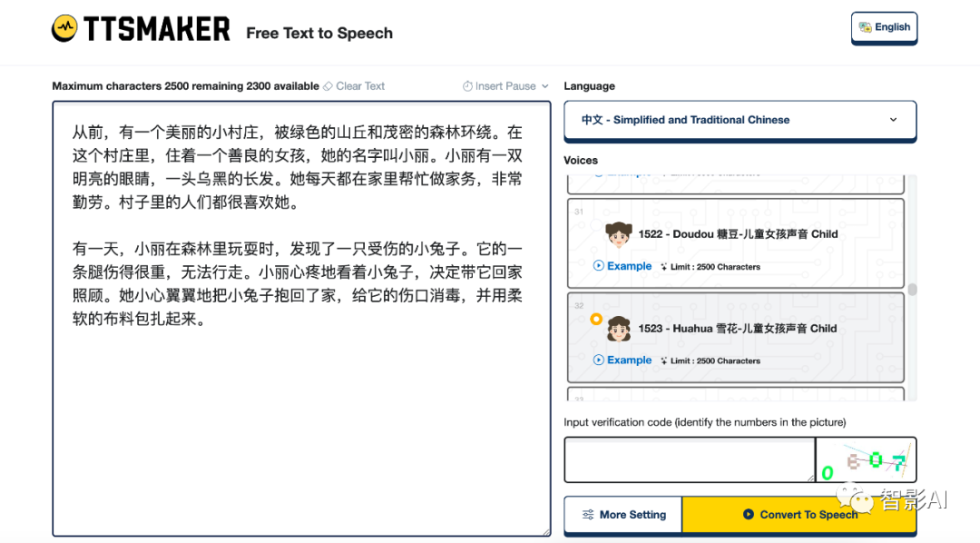Select the 1523 Huahua voice radio button
980x543 pixels.
pyautogui.click(x=595, y=319)
